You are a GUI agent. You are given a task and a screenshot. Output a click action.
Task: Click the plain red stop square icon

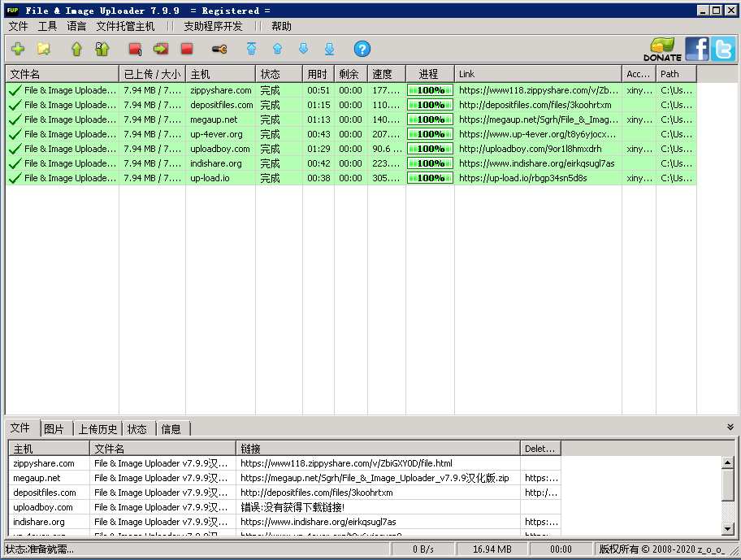[x=187, y=49]
